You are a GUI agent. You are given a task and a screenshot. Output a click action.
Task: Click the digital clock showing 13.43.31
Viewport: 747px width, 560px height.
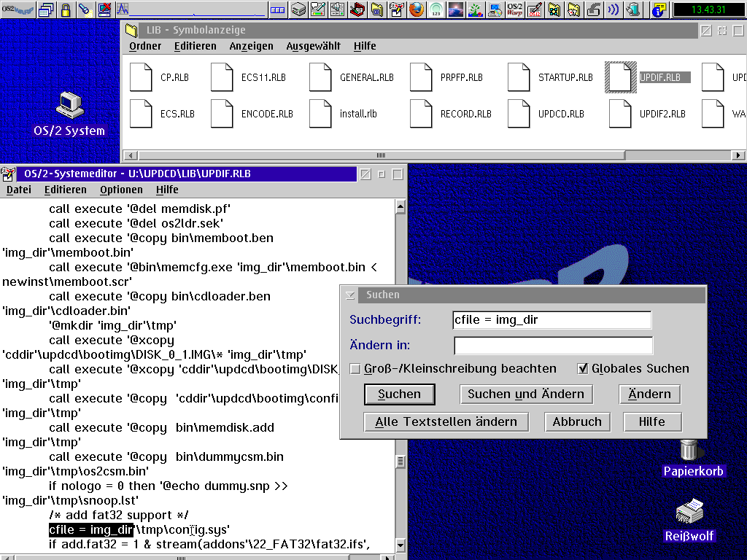[x=708, y=9]
